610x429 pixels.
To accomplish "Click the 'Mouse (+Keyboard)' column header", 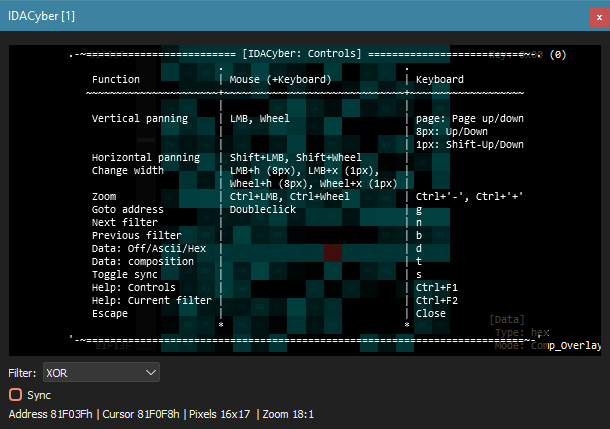I will (x=280, y=80).
